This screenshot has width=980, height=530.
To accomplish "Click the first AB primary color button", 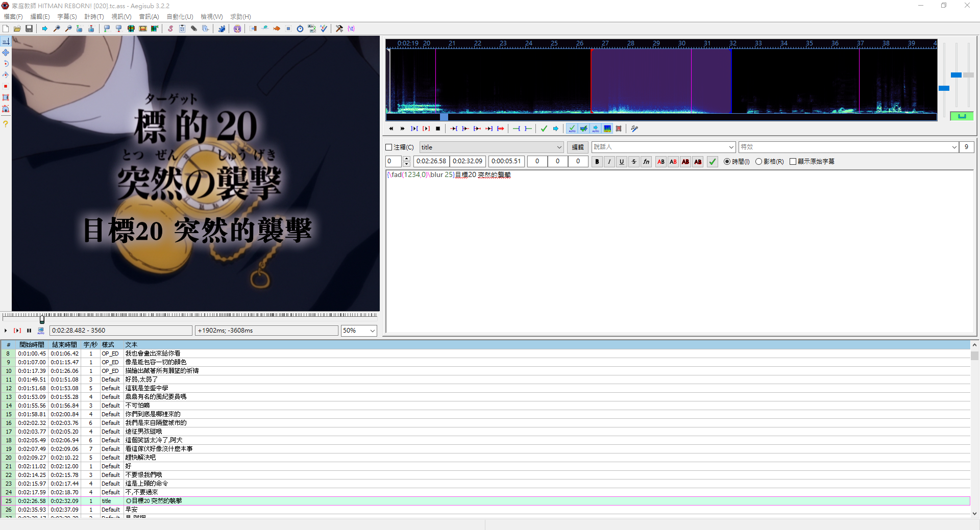I will 661,162.
